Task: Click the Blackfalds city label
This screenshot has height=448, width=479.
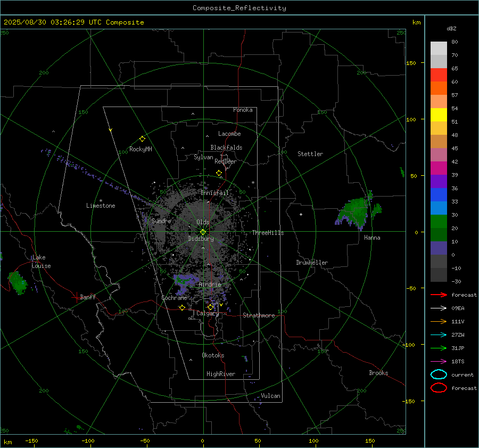Action: (x=226, y=148)
